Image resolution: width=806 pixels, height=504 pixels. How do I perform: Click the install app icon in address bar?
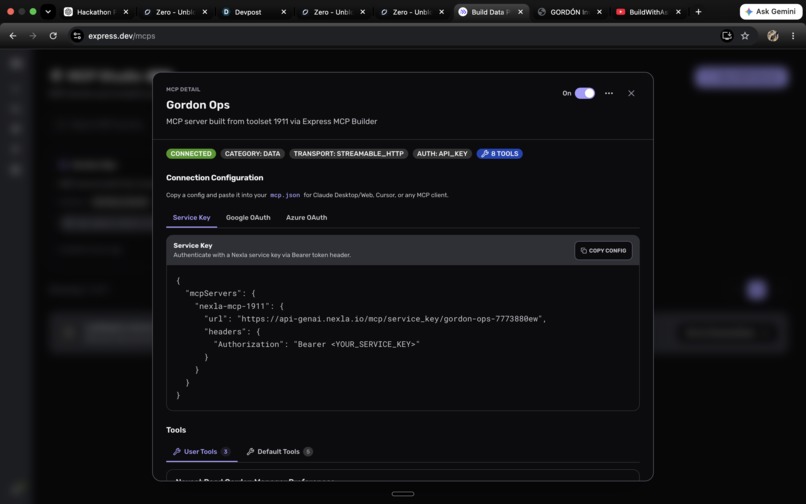pyautogui.click(x=727, y=35)
